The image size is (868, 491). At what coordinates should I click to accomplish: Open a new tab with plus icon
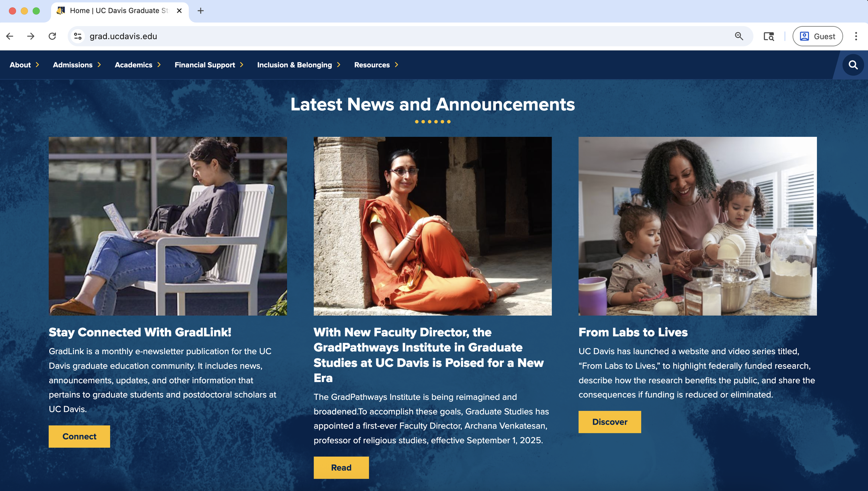click(x=200, y=11)
